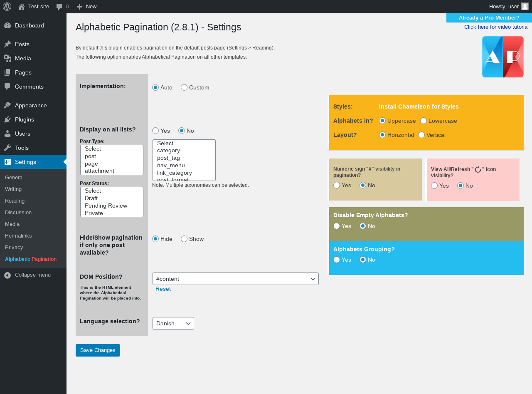The height and width of the screenshot is (394, 532).
Task: Choose Yes for Disable Empty Alphabets
Action: click(x=337, y=226)
